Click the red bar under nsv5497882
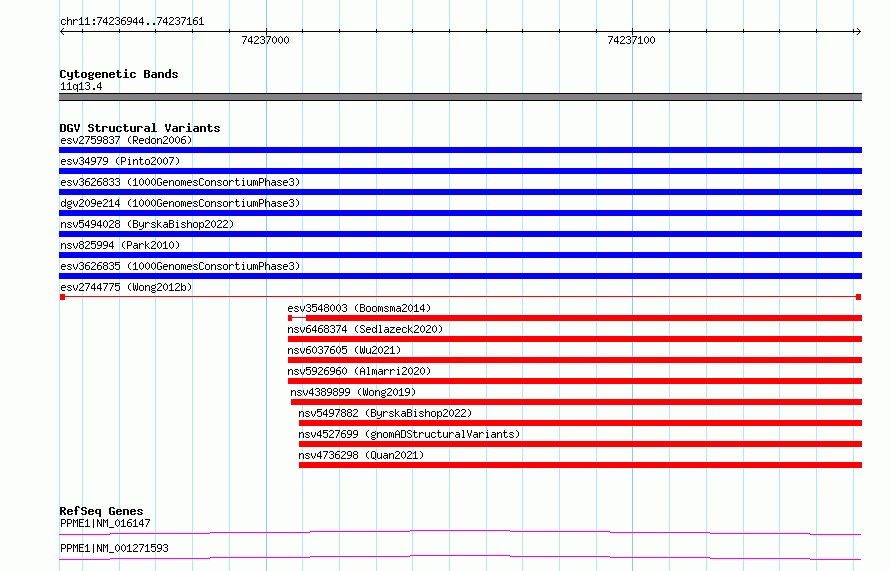 point(581,423)
